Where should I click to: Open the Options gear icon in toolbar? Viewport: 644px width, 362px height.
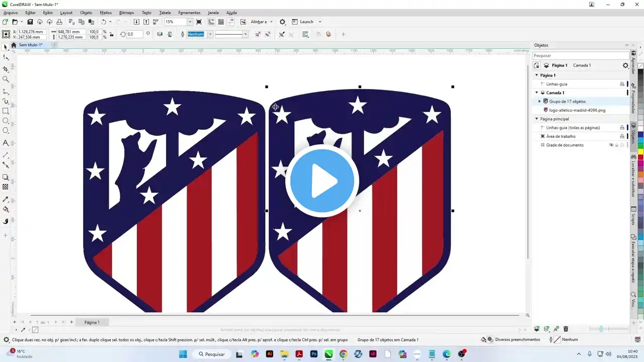(x=282, y=22)
